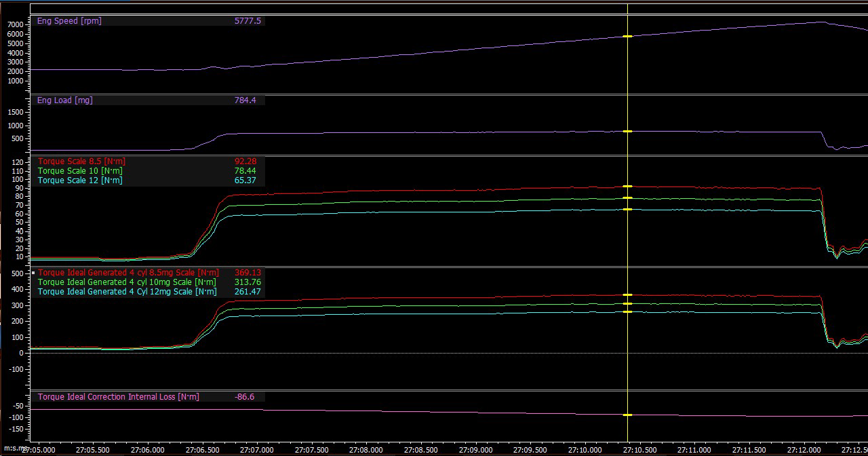Click the red Torque Scale 8.5 legend entry
The image size is (868, 456).
tap(81, 161)
